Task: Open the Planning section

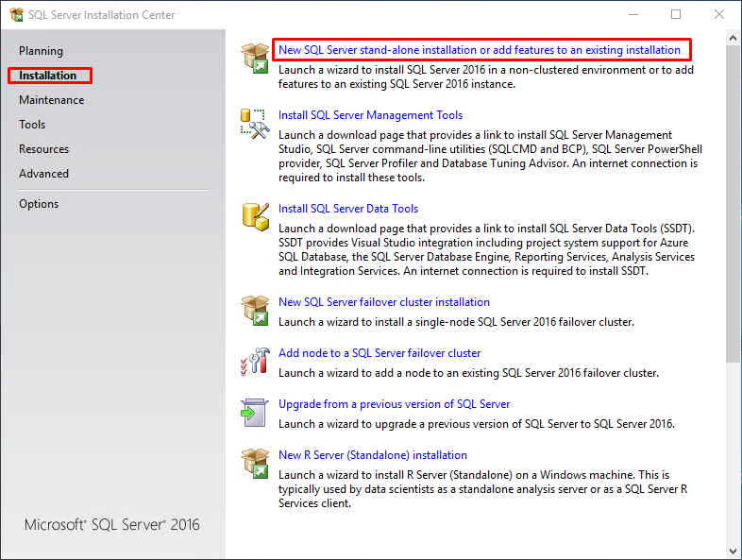Action: [41, 51]
